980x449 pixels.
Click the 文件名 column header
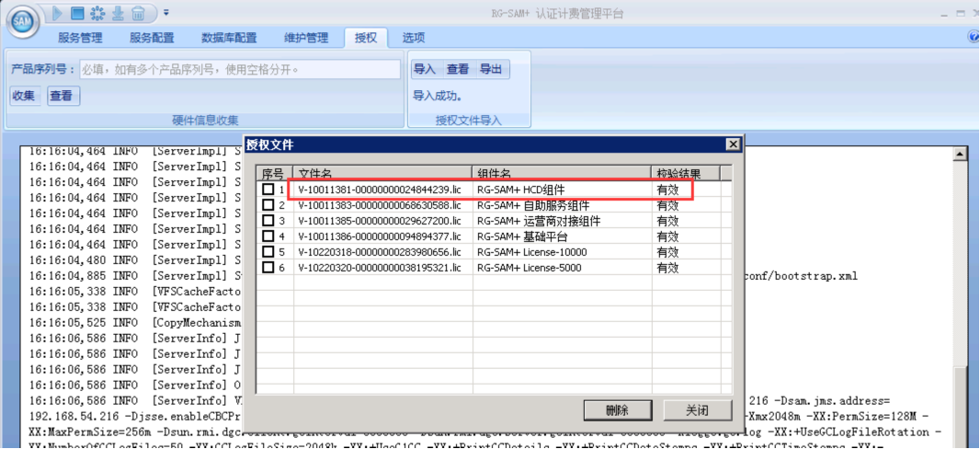click(x=382, y=173)
